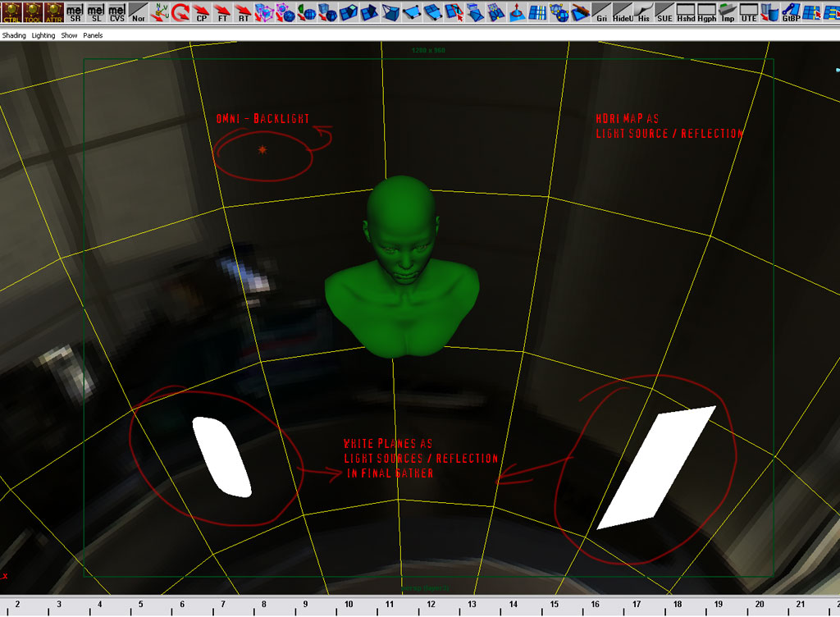Click the red circular arrow shelf icon

point(180,11)
